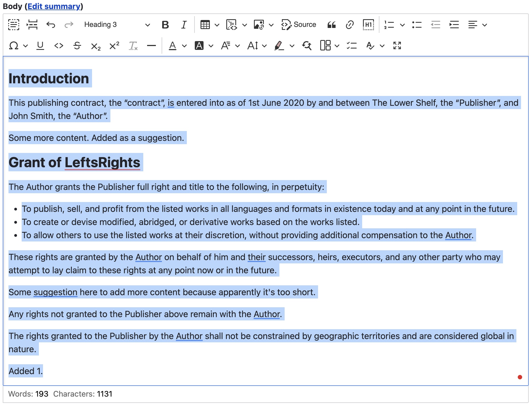Insert a horizontal line
Viewport: 532px width, 404px height.
[x=151, y=45]
